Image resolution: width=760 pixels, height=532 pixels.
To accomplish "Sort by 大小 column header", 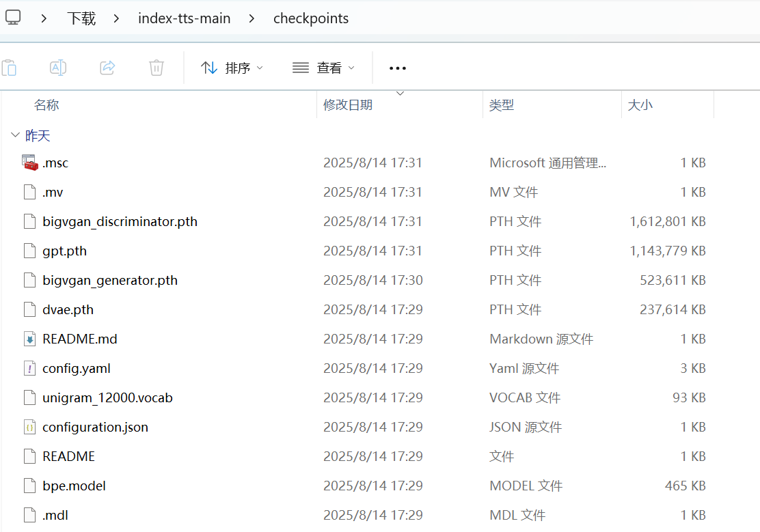I will point(640,104).
